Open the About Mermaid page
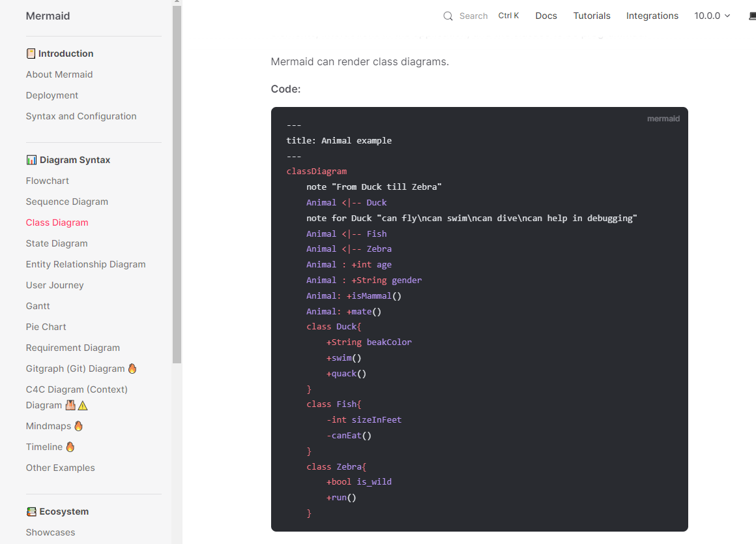The width and height of the screenshot is (756, 544). coord(59,74)
